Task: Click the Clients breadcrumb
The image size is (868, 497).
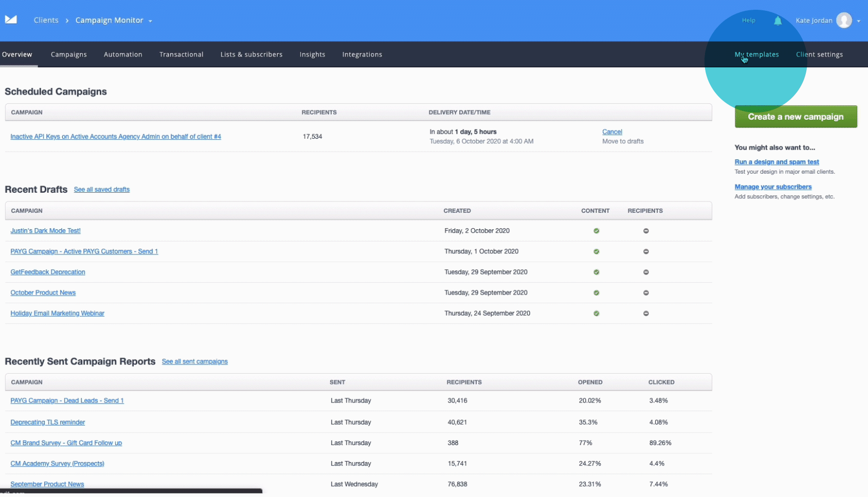Action: point(46,21)
